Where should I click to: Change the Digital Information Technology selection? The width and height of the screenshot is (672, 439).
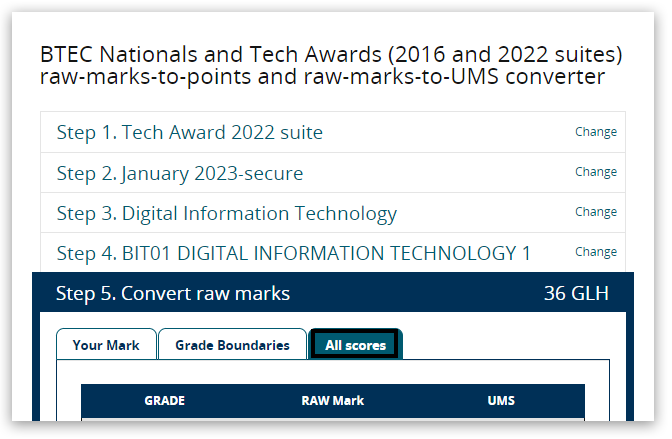coord(595,212)
